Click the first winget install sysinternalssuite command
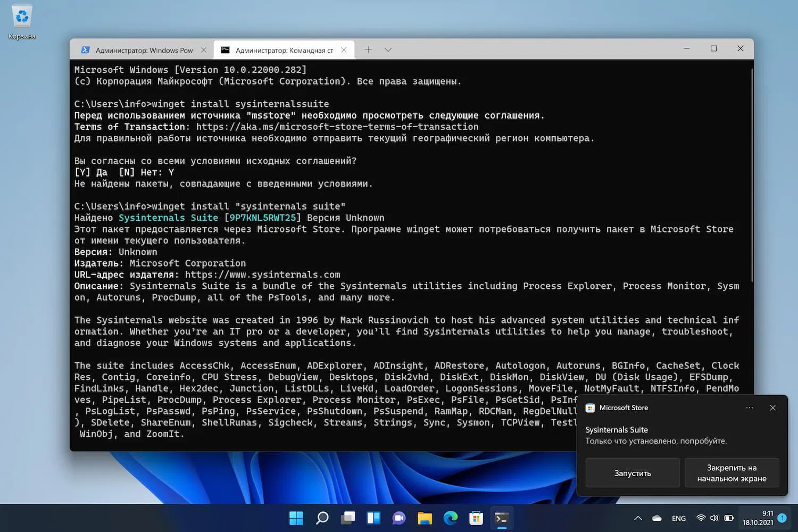Image resolution: width=798 pixels, height=532 pixels. point(240,104)
